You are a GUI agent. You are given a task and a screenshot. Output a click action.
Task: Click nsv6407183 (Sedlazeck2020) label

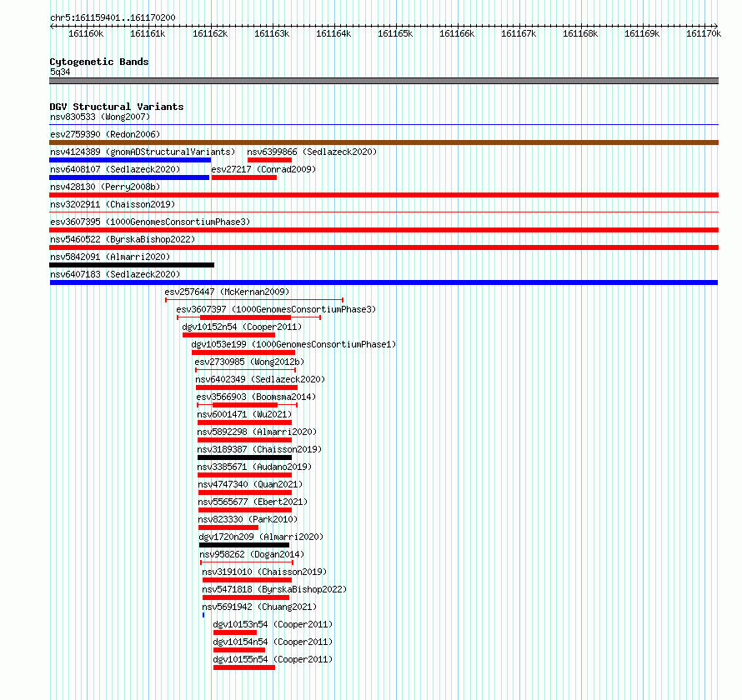pos(115,274)
